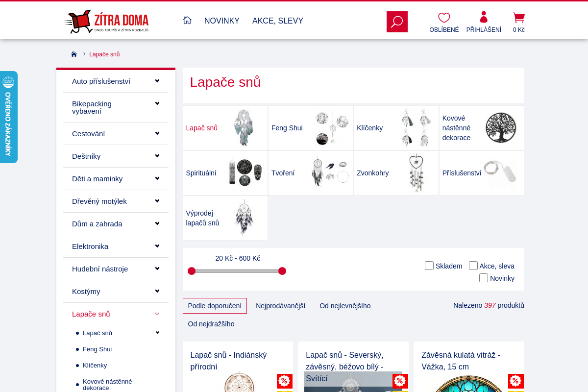Sort by Od nejdražšího
588x392 pixels.
pos(211,324)
